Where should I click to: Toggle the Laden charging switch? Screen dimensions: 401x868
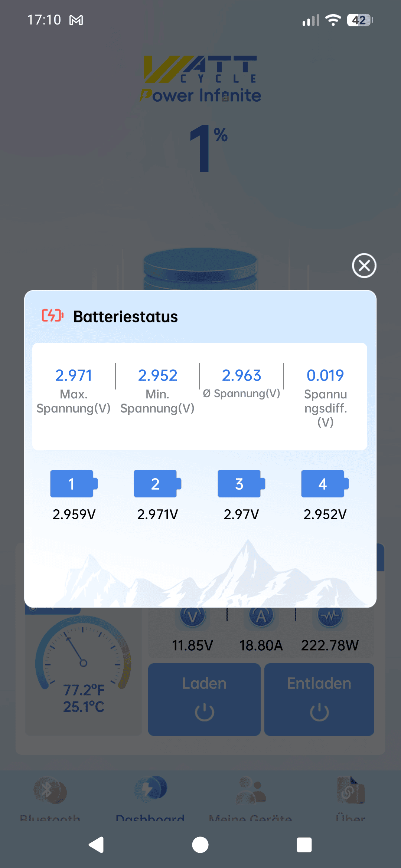[204, 699]
